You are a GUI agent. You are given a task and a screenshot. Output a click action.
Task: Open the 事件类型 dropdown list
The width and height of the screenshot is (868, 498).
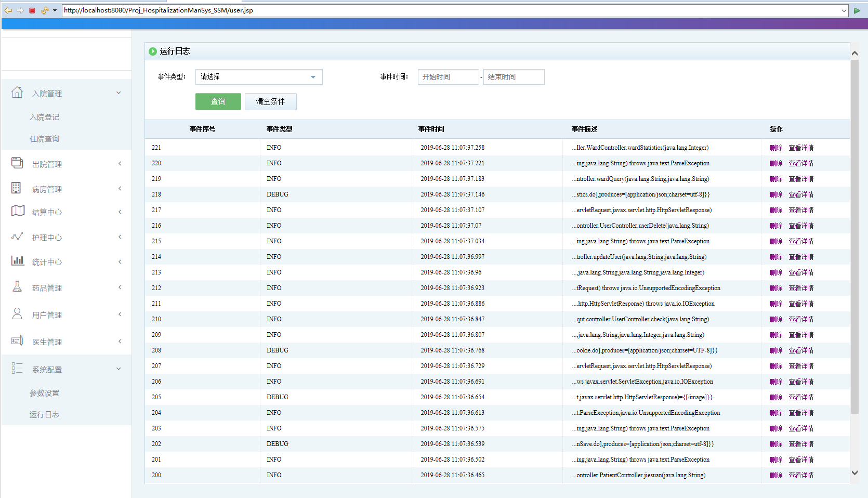259,77
